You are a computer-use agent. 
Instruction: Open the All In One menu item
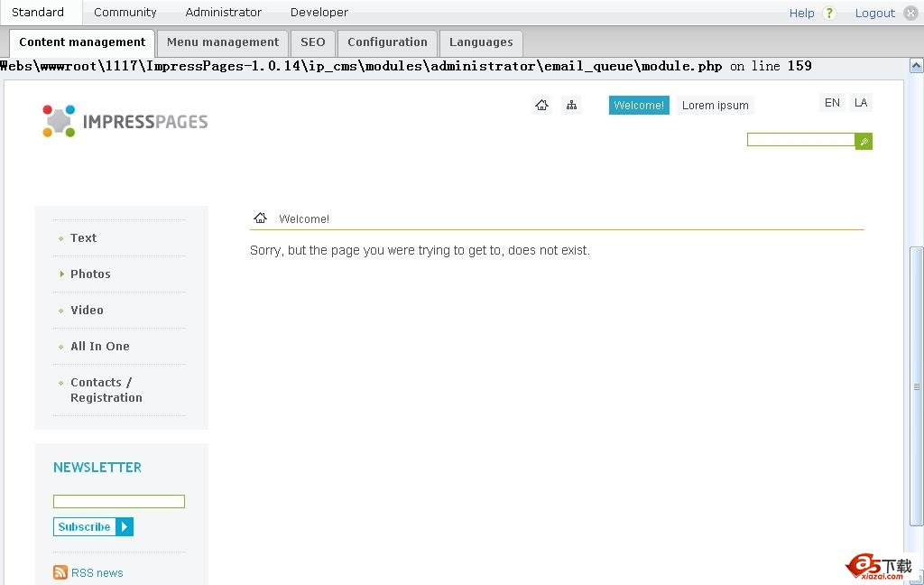[x=99, y=346]
